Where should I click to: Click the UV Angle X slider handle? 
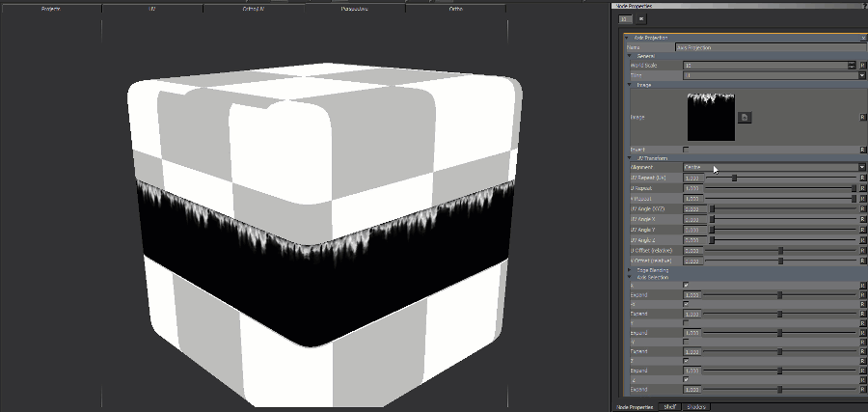point(713,219)
